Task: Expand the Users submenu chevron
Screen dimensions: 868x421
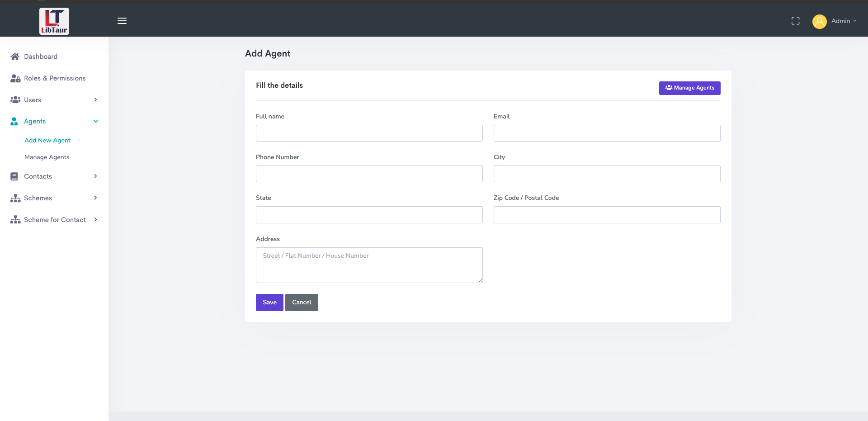Action: click(95, 100)
